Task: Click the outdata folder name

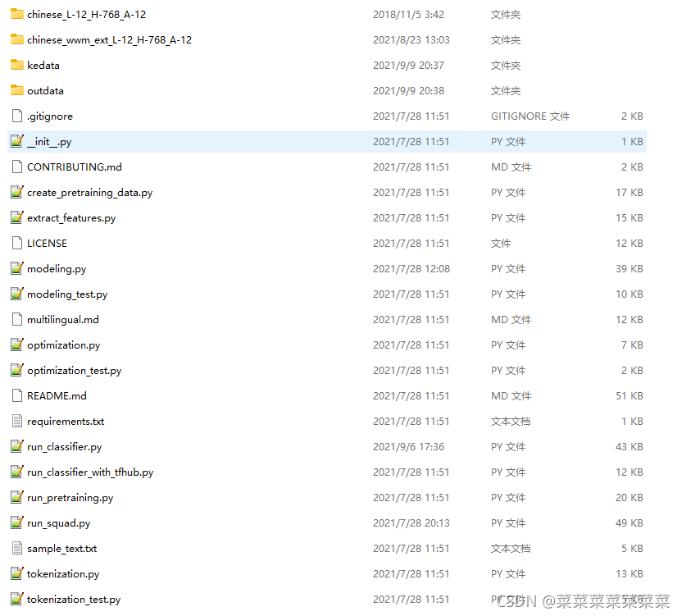Action: 45,90
